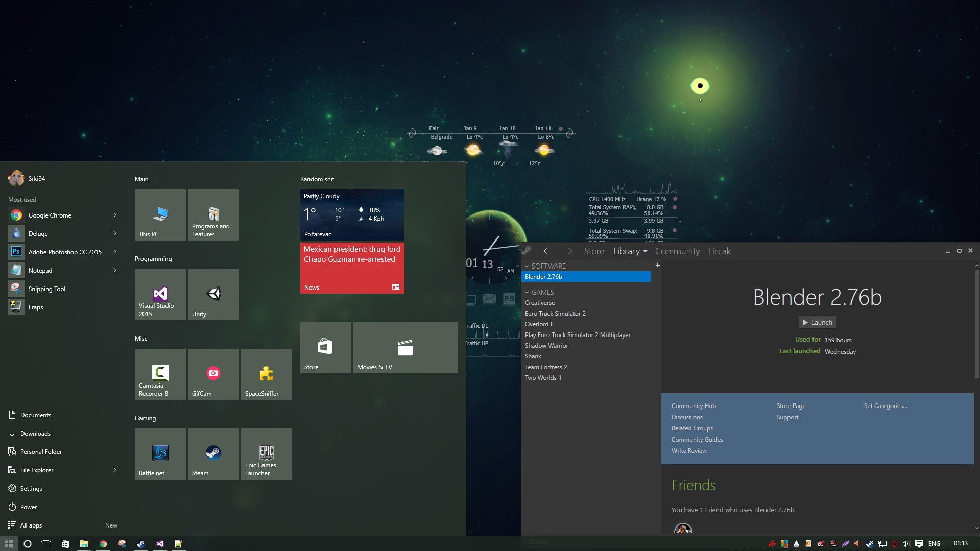The image size is (980, 551).
Task: Collapse the SOFTWARE category in Steam
Action: [527, 266]
